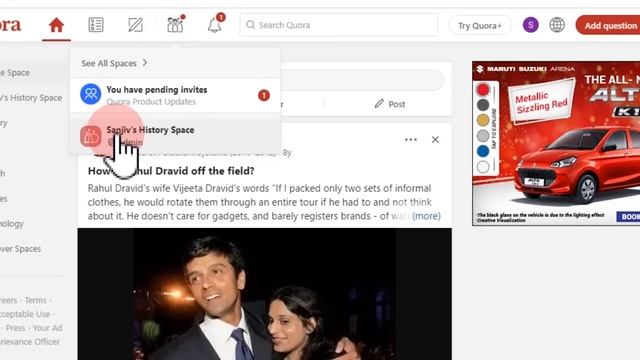Image resolution: width=640 pixels, height=360 pixels.
Task: Click the pending invites count badge
Action: 264,95
